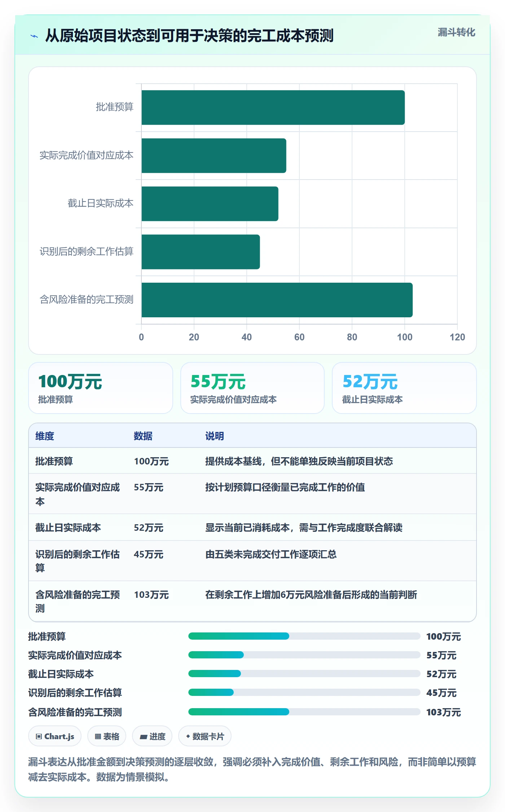Click the 说明 table column header
The width and height of the screenshot is (505, 812).
215,436
